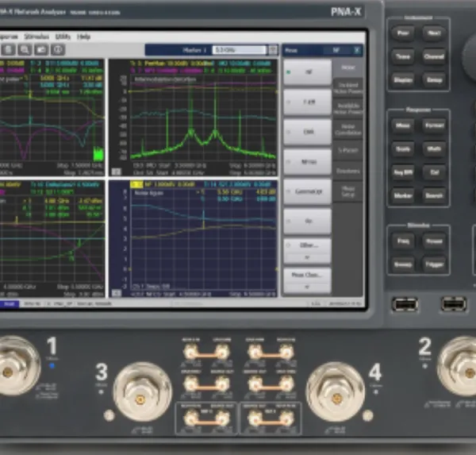Click the magnifier zoom toolbar icon

25,49
